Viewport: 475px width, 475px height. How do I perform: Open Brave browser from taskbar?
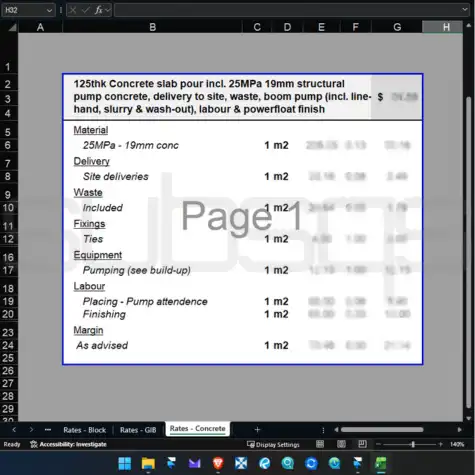(x=218, y=463)
